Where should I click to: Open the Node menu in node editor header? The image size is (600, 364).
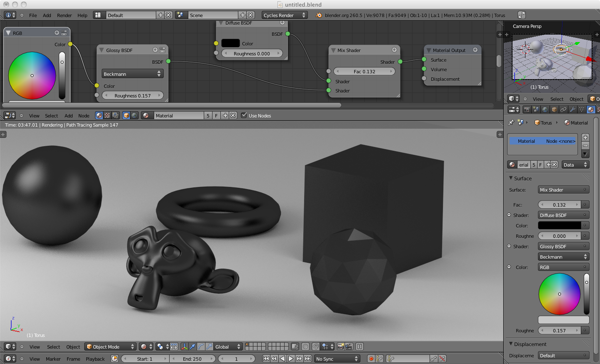point(84,116)
